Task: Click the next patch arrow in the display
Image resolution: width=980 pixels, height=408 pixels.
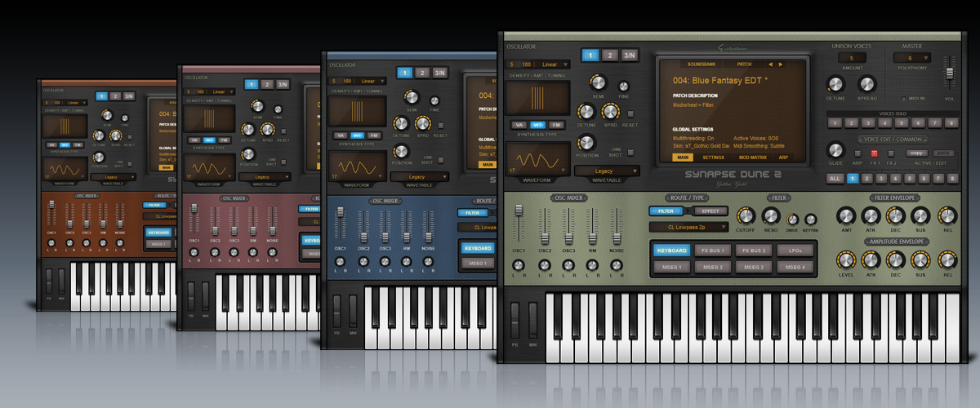Action: (x=781, y=64)
